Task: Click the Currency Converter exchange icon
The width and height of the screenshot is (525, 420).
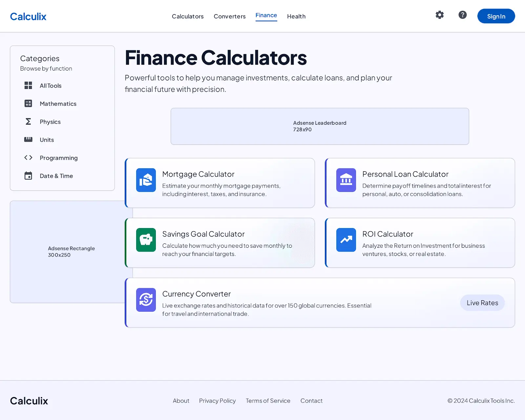Action: 146,300
